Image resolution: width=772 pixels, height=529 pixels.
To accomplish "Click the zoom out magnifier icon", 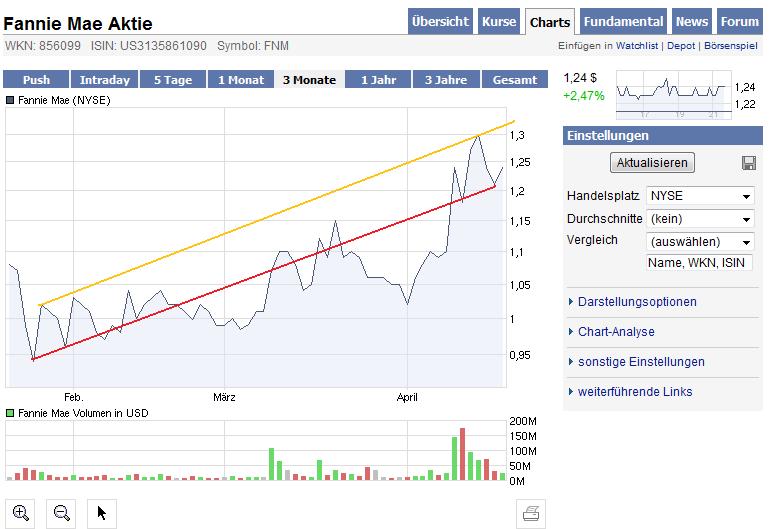I will tap(62, 513).
